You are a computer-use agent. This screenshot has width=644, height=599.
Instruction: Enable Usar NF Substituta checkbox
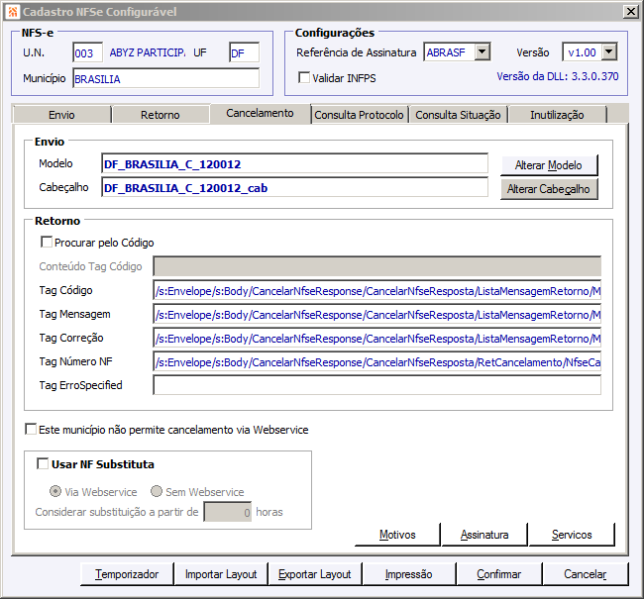click(43, 464)
